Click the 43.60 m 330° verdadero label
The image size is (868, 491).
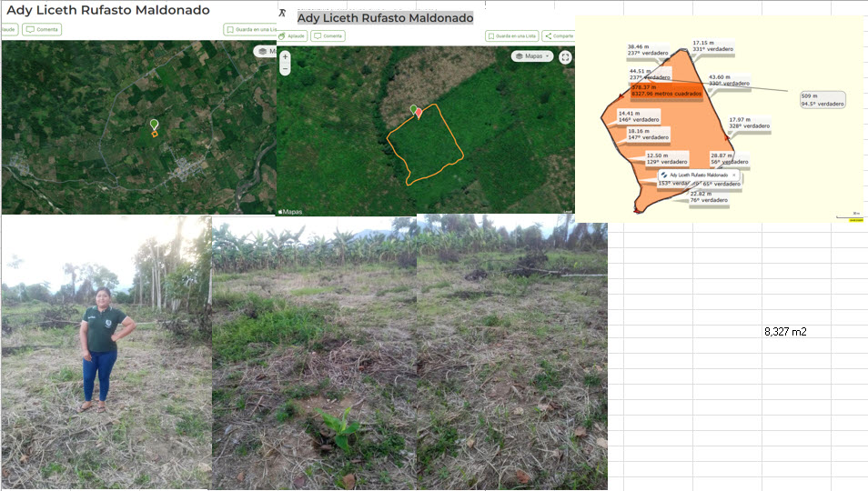[729, 80]
